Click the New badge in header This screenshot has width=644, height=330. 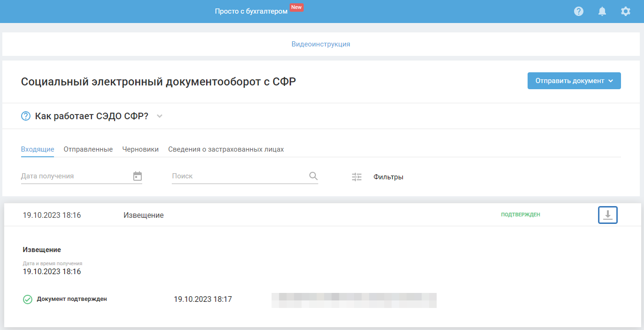pos(297,7)
